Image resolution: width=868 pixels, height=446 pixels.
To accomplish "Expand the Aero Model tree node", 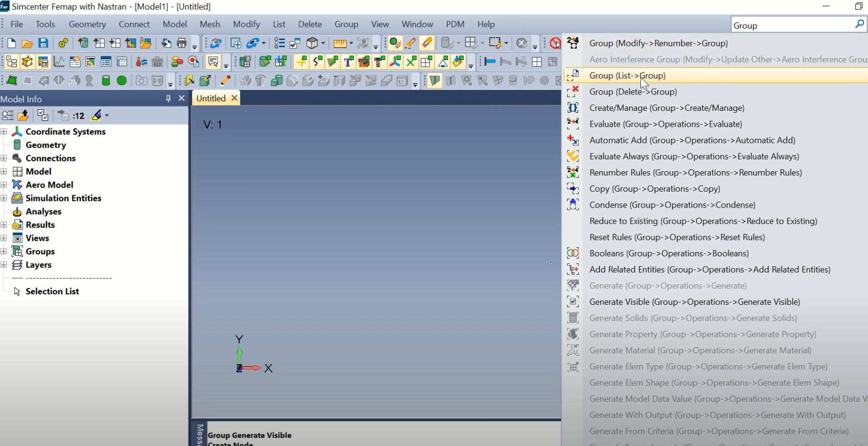I will coord(4,185).
